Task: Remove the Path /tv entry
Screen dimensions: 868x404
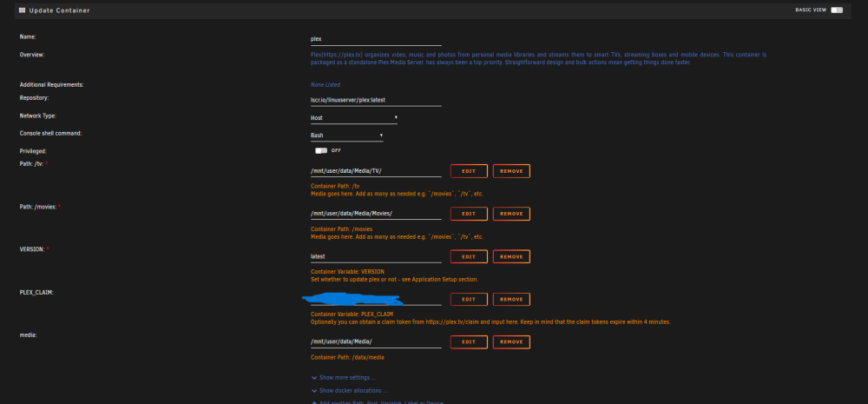Action: [511, 171]
